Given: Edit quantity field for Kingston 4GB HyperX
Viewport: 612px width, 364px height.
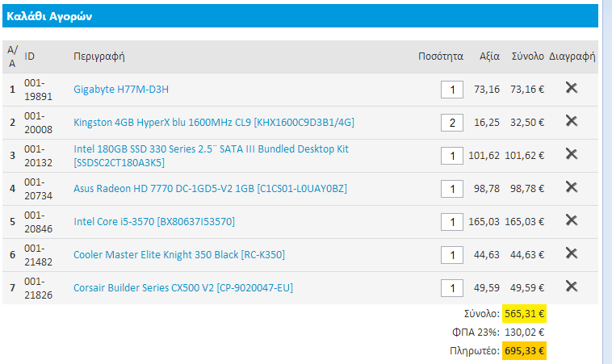Looking at the screenshot, I should pyautogui.click(x=452, y=123).
